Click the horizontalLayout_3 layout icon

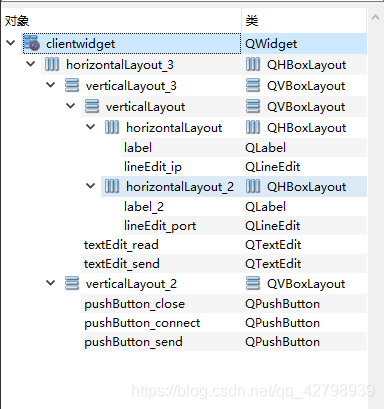click(x=52, y=64)
